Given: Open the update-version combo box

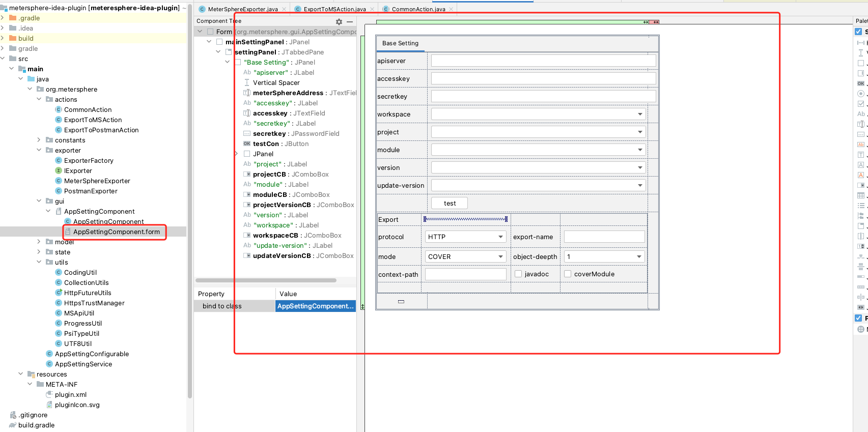Looking at the screenshot, I should pos(539,185).
